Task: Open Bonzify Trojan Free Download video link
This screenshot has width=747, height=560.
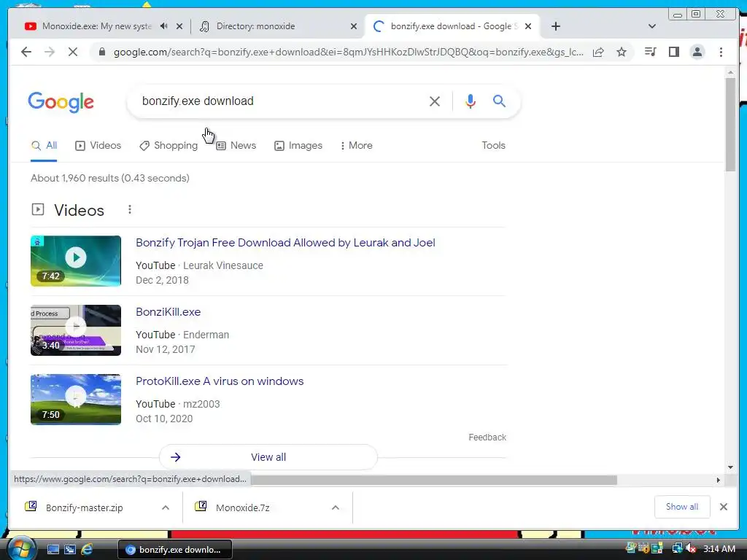Action: click(285, 242)
